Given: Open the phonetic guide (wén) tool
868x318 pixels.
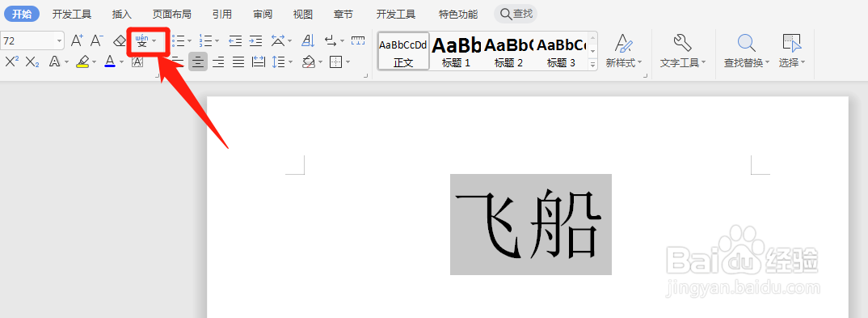Looking at the screenshot, I should click(142, 41).
